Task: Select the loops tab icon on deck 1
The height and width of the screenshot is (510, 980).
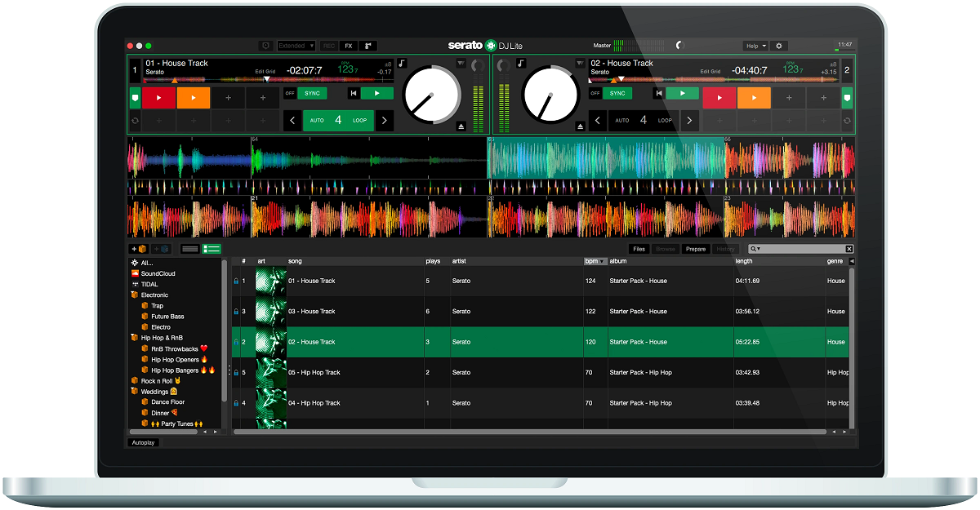Action: 135,121
